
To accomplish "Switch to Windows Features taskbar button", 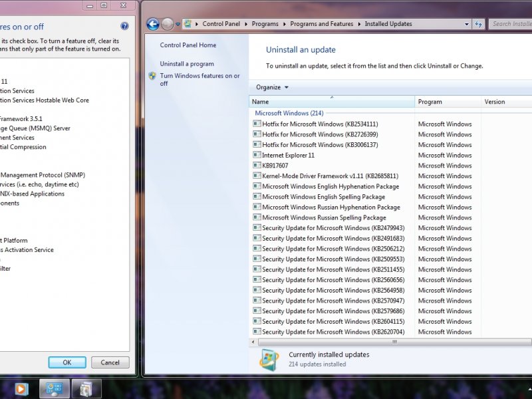I will [86, 389].
